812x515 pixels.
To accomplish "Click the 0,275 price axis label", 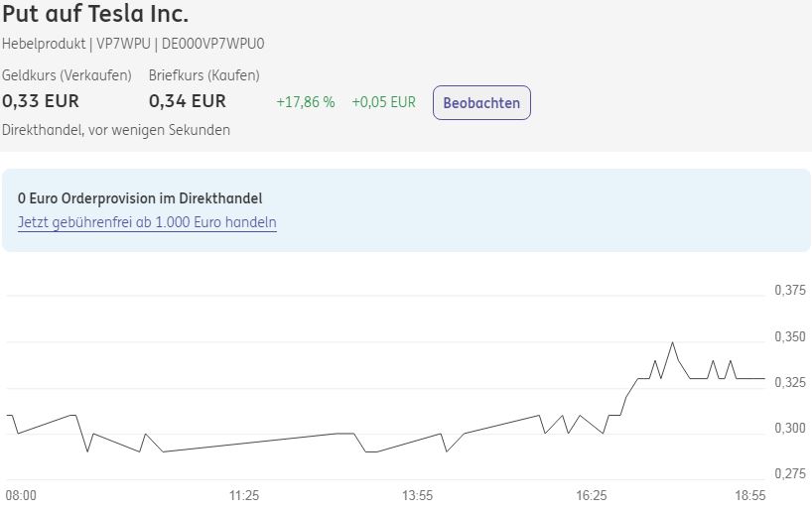I will (x=790, y=473).
